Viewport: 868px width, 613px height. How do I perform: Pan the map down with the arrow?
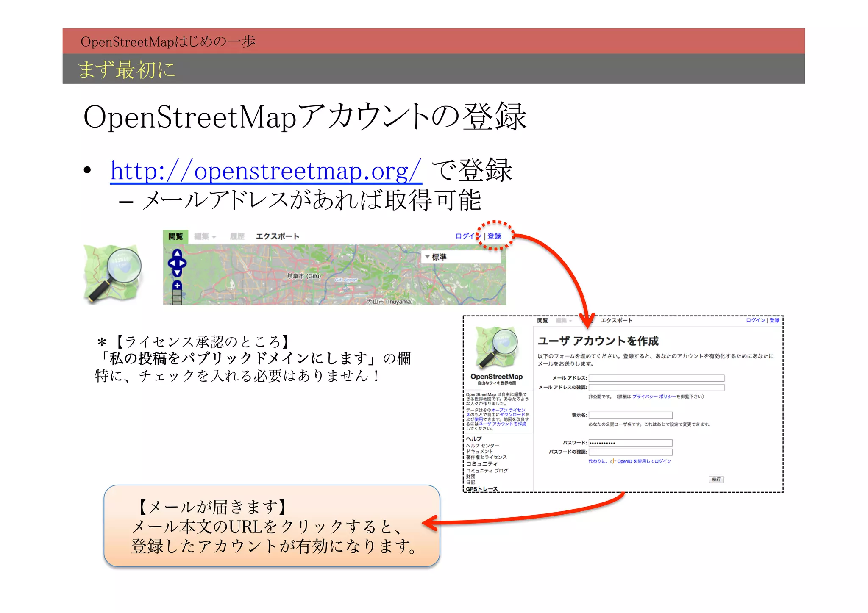177,272
